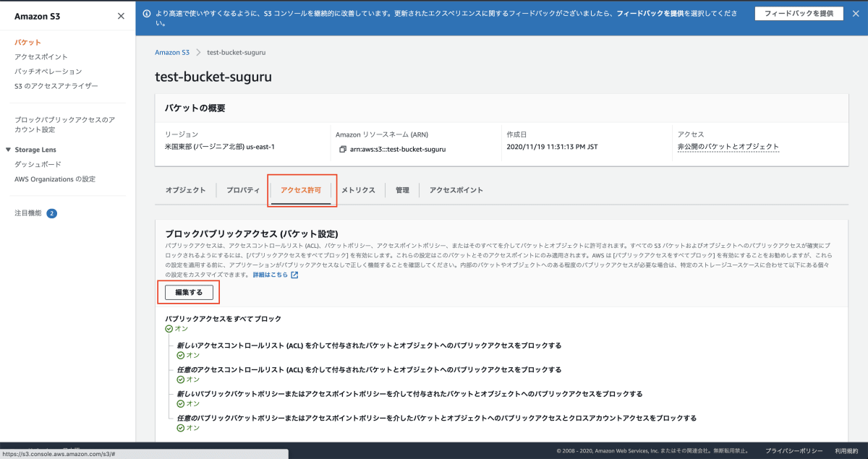Open 注目機能 in the sidebar

(28, 213)
